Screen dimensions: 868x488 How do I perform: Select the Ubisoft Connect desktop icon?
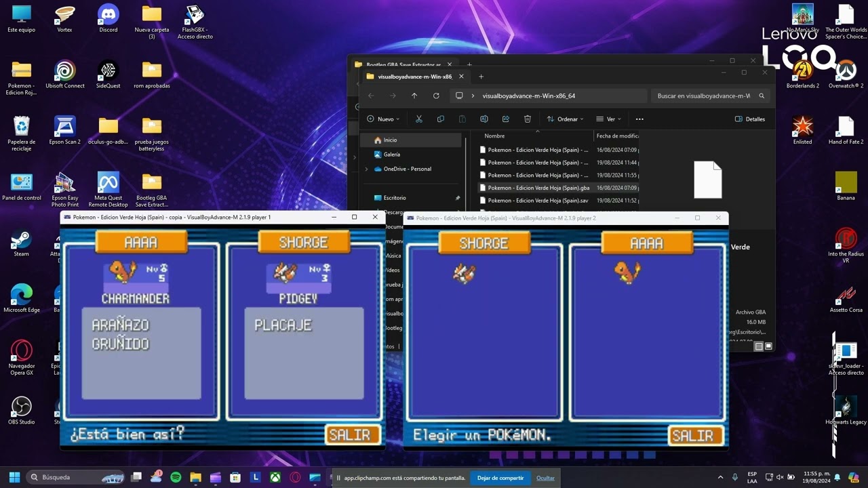(65, 75)
